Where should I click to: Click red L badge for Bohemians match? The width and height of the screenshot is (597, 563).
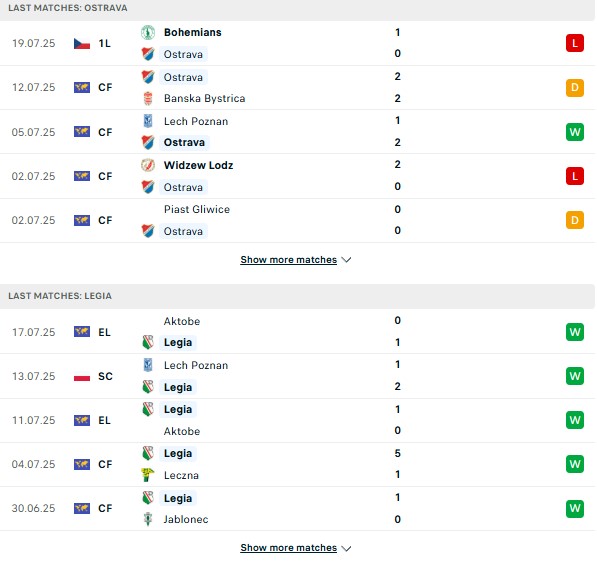click(575, 43)
